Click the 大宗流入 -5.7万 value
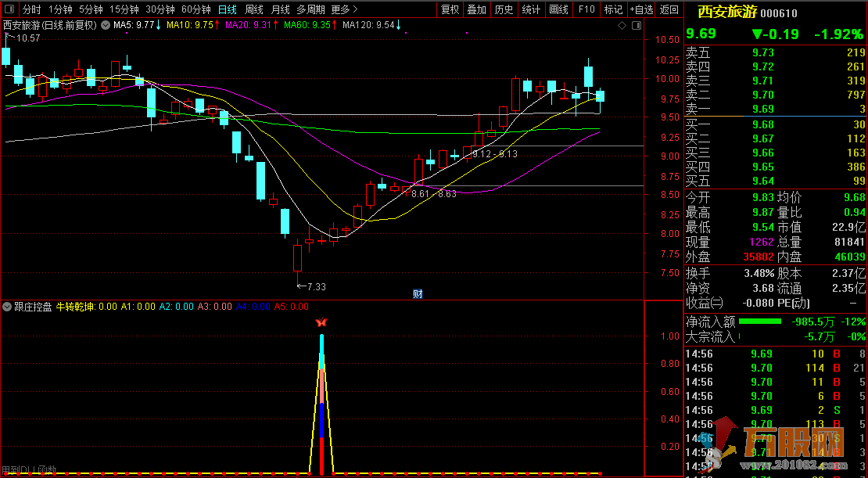Image resolution: width=868 pixels, height=478 pixels. (x=819, y=336)
